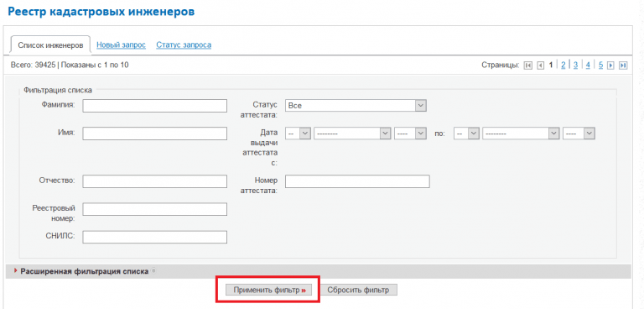Click the Номер аттестата input field
This screenshot has width=644, height=309.
click(357, 181)
